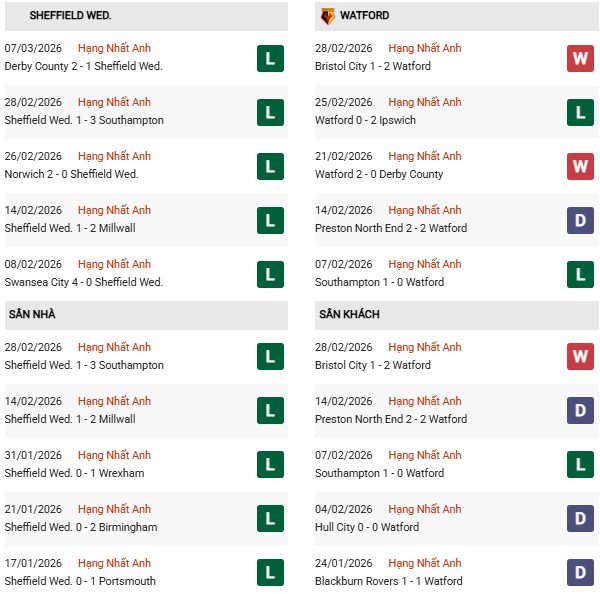Click W badge beside Watford 2 - 0 Derby County

[580, 166]
